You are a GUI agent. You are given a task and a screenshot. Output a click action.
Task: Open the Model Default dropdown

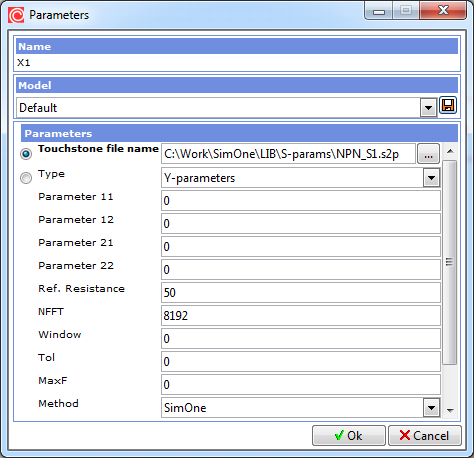pos(428,108)
